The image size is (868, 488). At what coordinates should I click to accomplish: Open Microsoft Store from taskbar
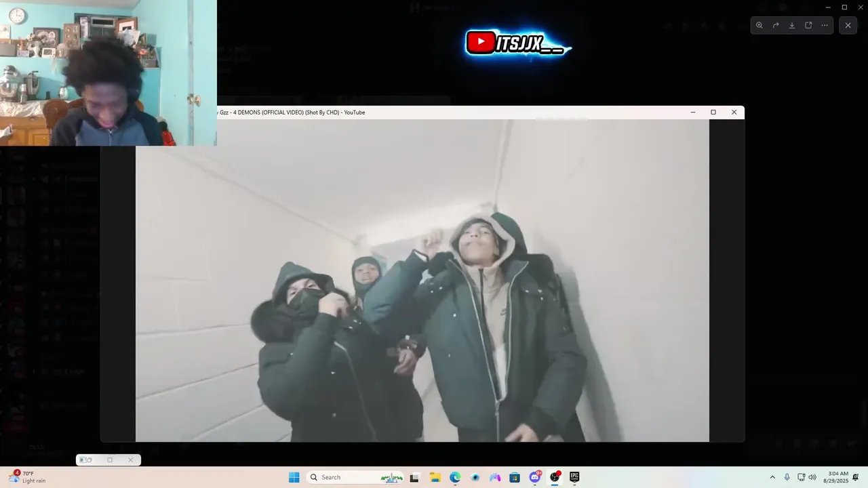coord(515,477)
